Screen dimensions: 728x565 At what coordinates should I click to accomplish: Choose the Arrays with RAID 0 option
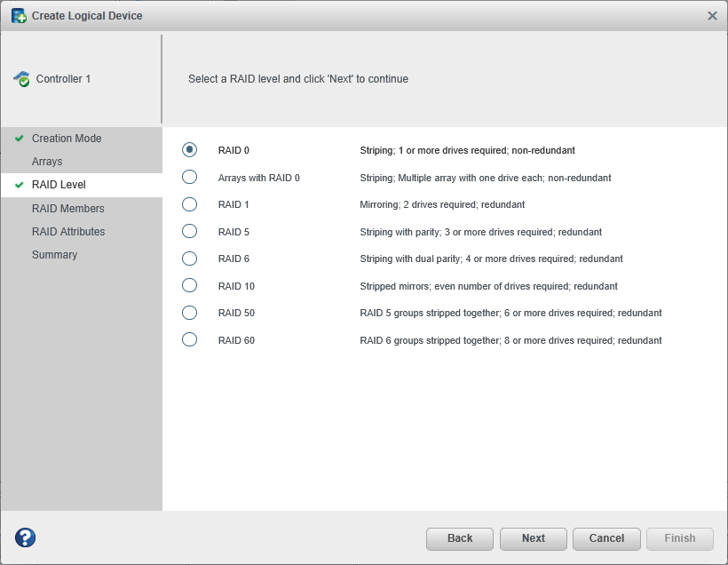pyautogui.click(x=189, y=178)
